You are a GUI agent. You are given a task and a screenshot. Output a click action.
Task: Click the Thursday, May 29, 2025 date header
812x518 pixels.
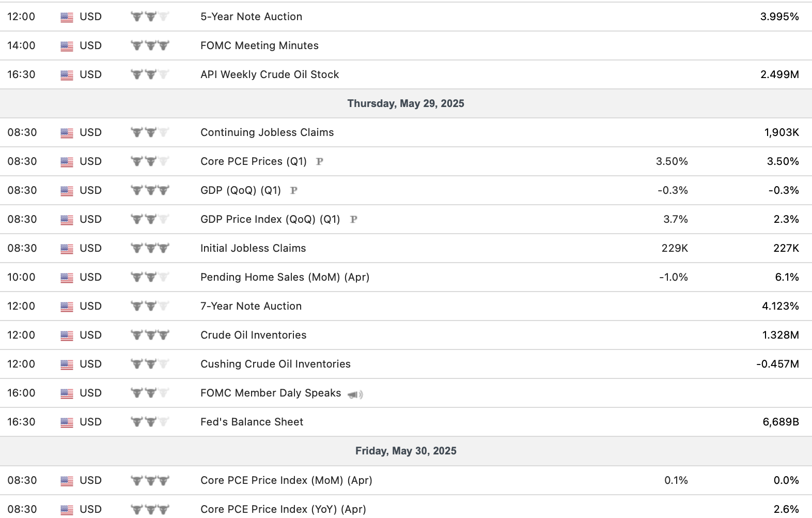click(x=405, y=103)
